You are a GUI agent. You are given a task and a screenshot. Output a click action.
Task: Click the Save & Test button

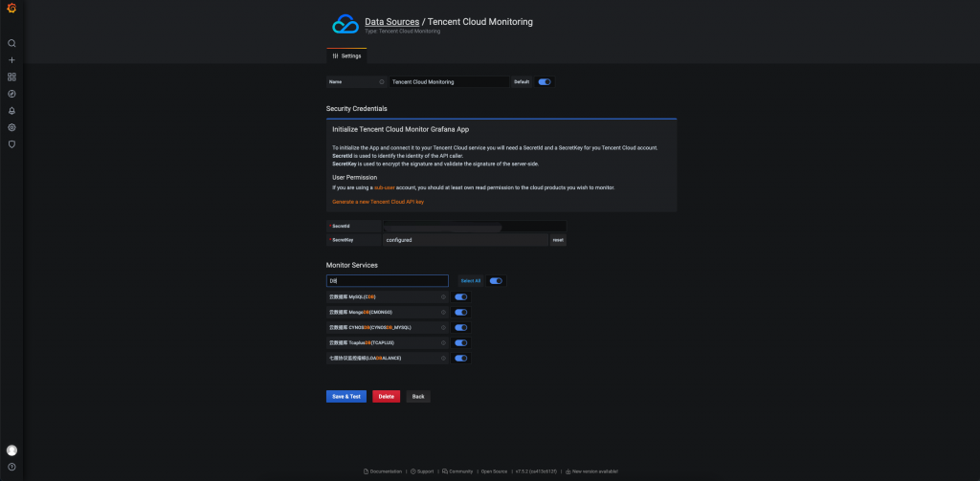coord(345,396)
